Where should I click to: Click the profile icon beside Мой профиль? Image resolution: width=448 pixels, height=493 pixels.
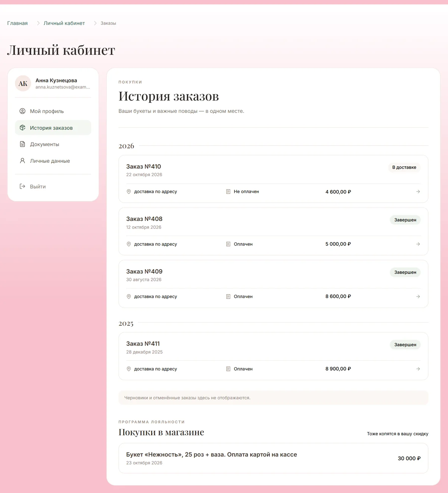click(22, 111)
